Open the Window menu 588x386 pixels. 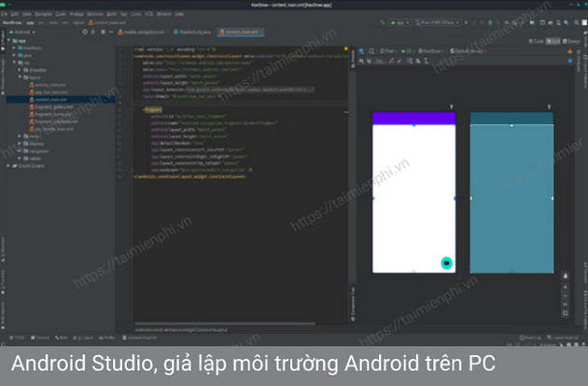click(164, 14)
